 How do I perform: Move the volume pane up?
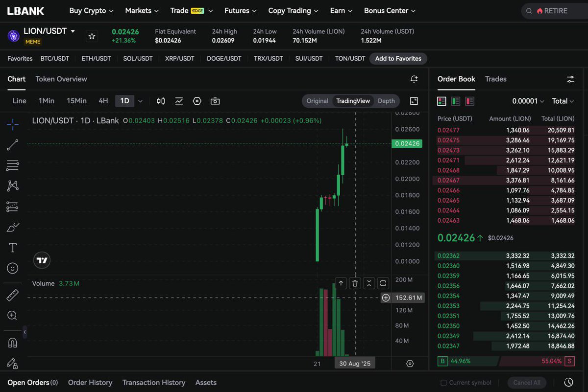click(x=341, y=283)
